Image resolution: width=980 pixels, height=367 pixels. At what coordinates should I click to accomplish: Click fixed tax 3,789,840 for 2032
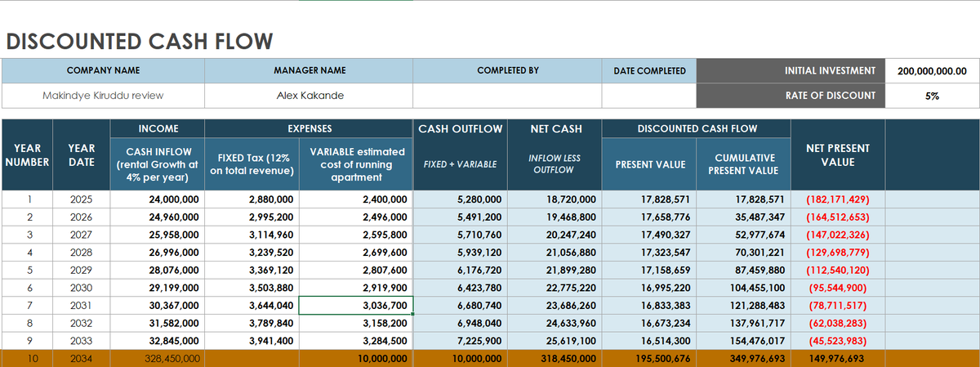click(252, 324)
